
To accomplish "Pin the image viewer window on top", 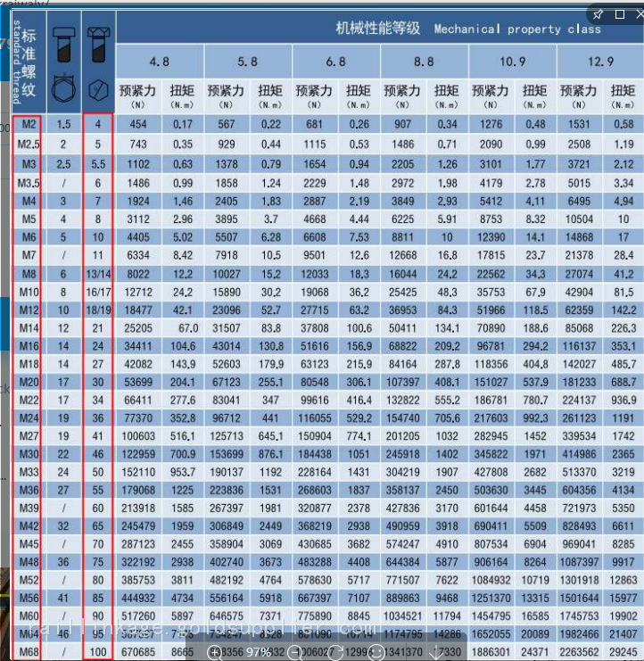I will [599, 15].
